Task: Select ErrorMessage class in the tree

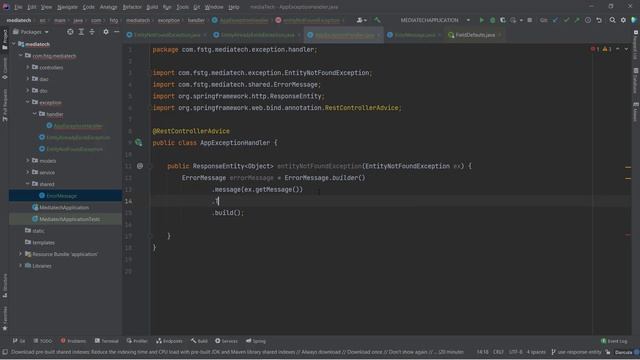Action: [61, 196]
